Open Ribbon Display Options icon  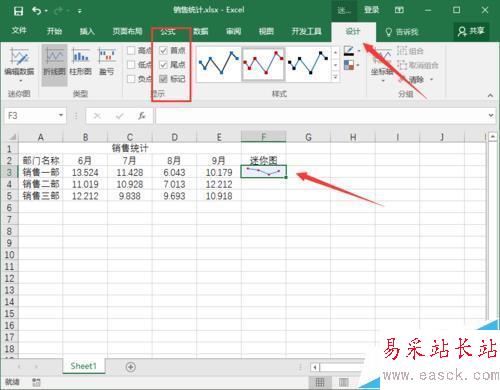399,10
